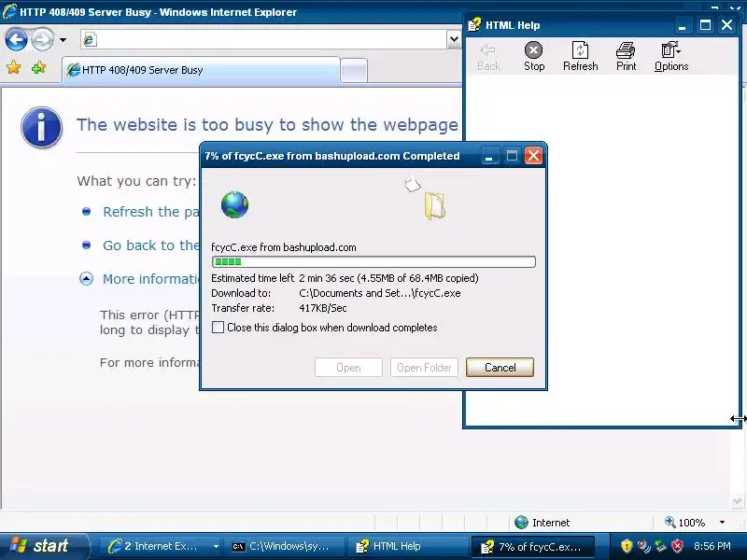The image size is (747, 560).
Task: Click the Cancel button in download dialog
Action: coord(500,368)
